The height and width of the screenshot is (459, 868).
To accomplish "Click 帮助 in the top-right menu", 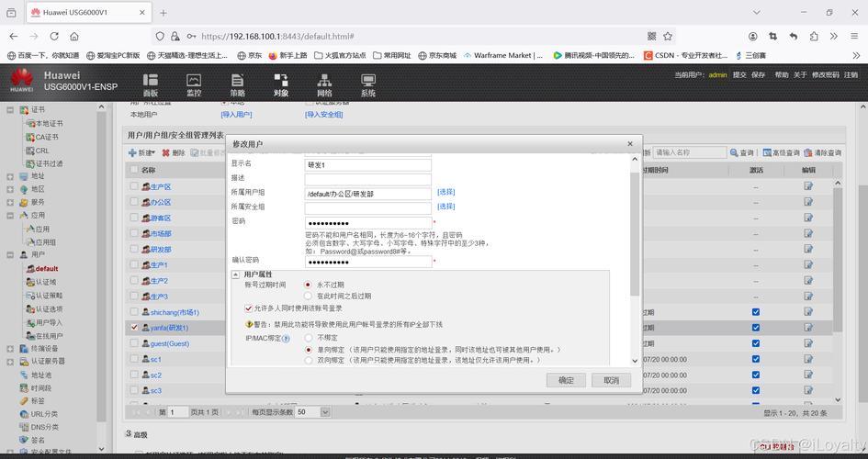I will [782, 74].
